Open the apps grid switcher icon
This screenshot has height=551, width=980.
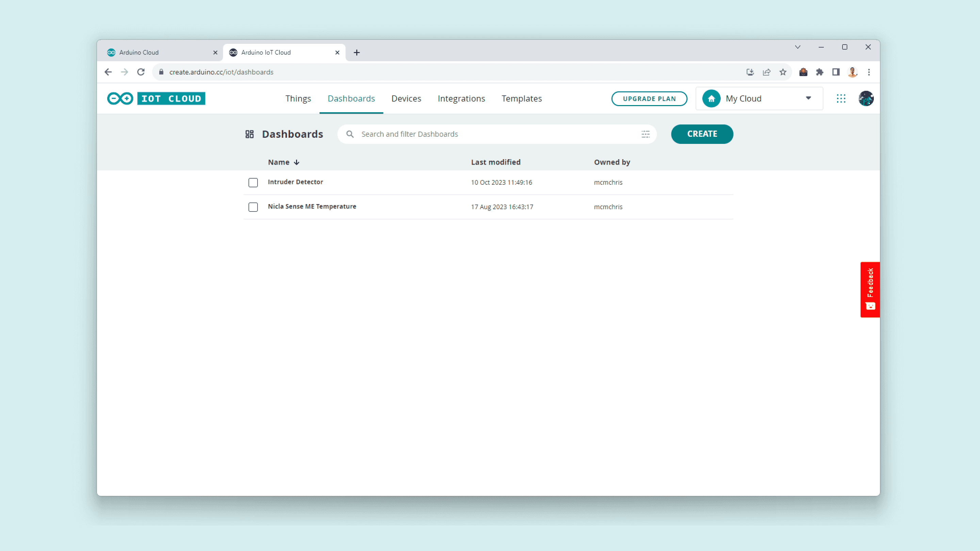click(x=841, y=99)
